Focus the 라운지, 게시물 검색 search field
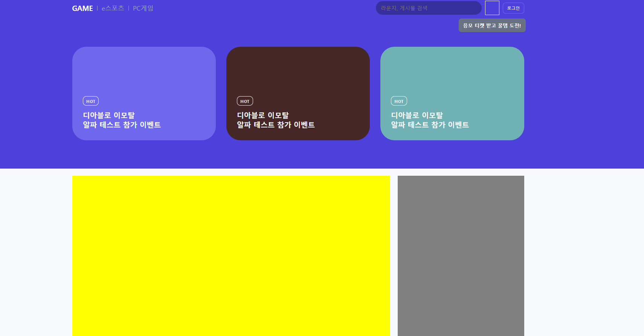The width and height of the screenshot is (644, 336). click(x=429, y=8)
